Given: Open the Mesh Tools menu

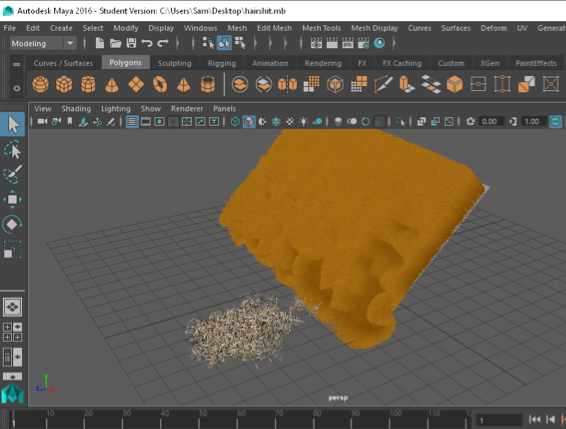Looking at the screenshot, I should point(321,28).
